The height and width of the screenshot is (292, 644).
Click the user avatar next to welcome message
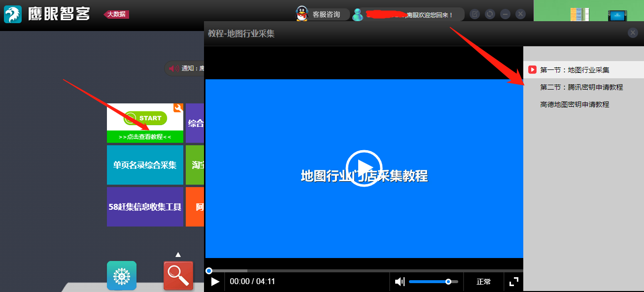[357, 14]
